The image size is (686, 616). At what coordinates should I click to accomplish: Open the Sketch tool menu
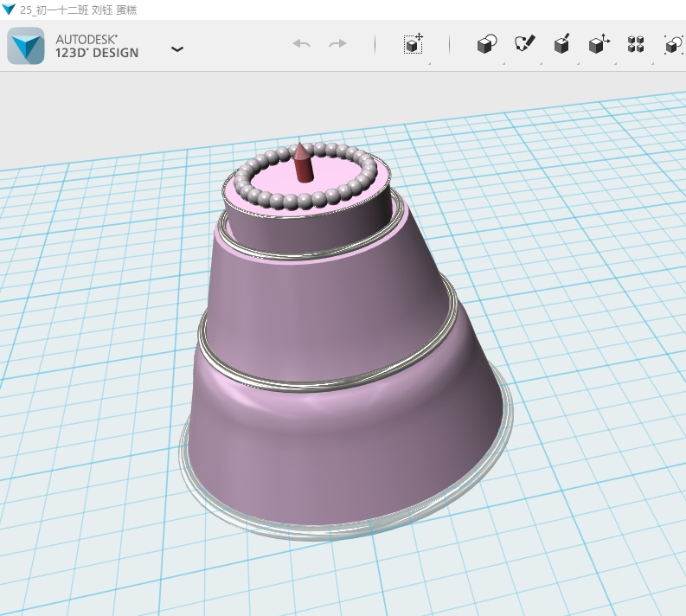click(524, 44)
